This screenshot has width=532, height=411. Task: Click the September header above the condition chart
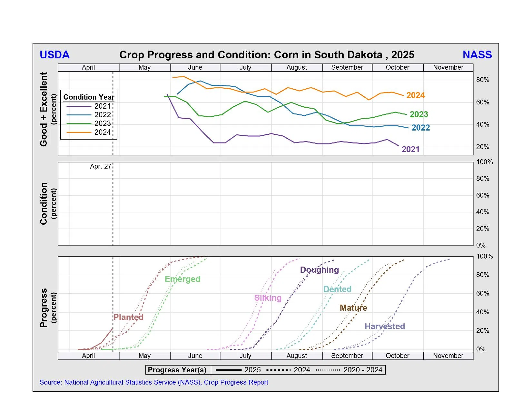(347, 67)
